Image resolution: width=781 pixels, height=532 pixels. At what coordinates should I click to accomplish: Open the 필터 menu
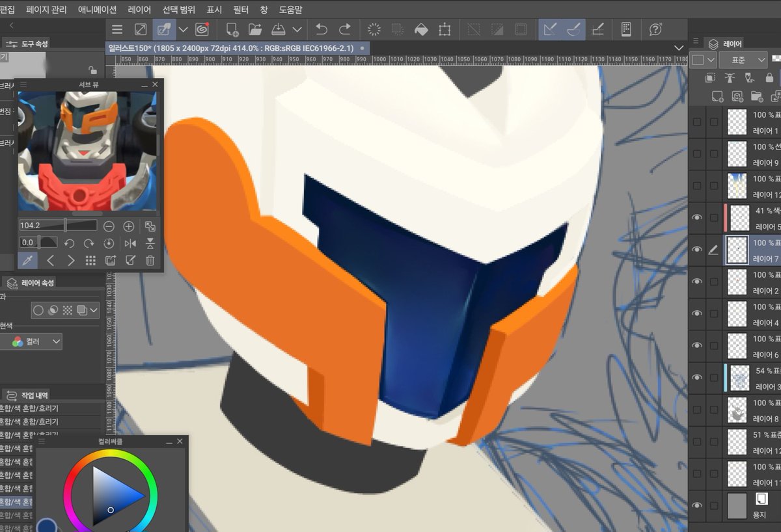pos(241,10)
